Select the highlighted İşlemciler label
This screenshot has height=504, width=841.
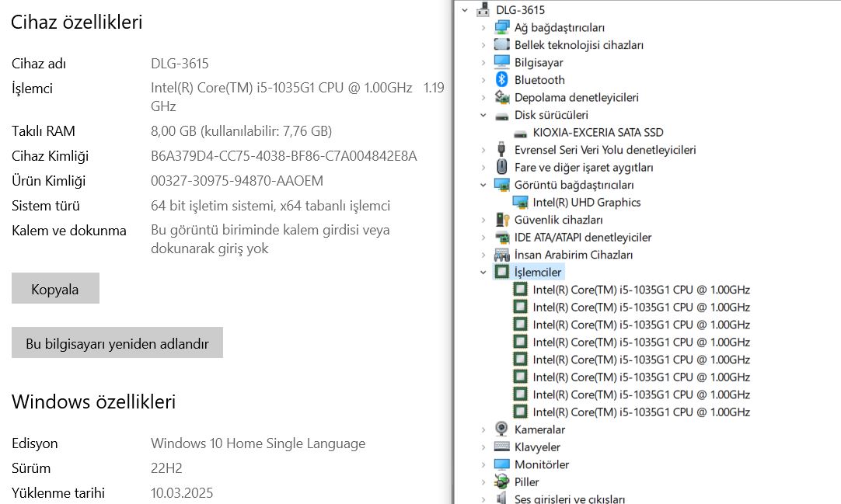click(537, 272)
